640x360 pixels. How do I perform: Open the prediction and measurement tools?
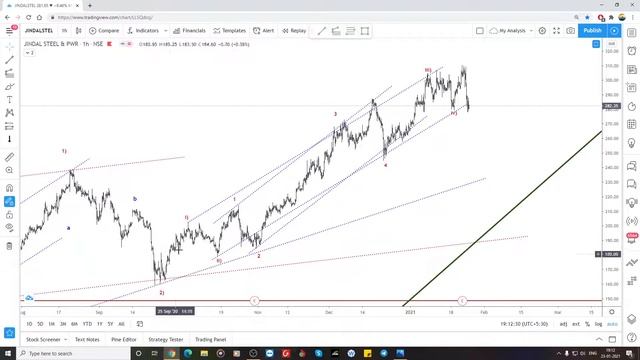click(x=9, y=126)
